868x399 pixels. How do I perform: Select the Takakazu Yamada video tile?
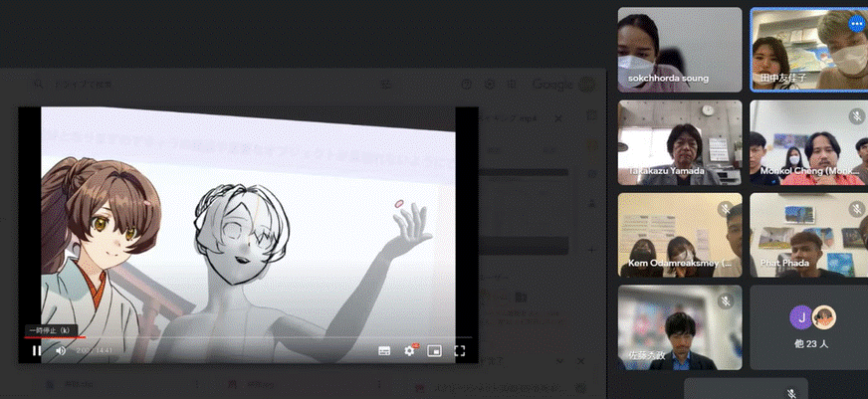(x=680, y=142)
